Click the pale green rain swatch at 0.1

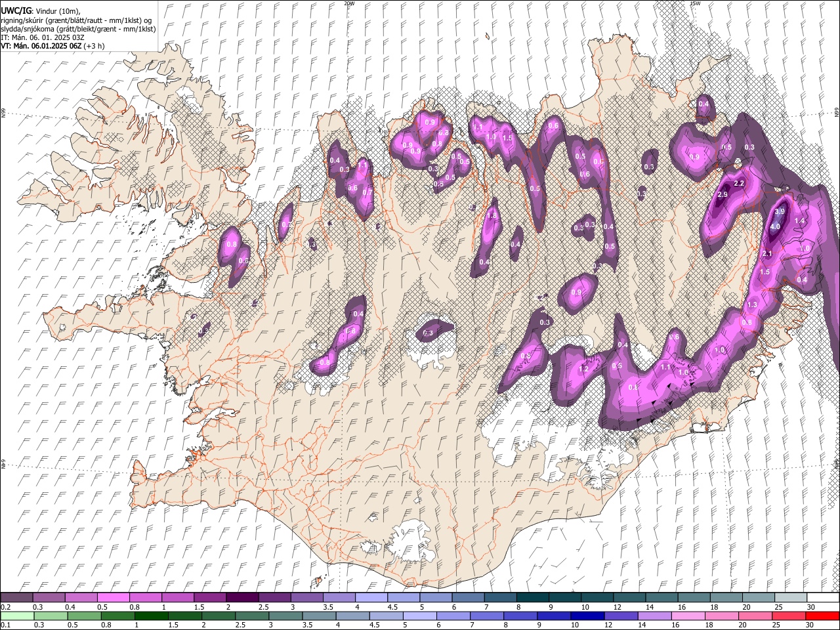tap(17, 616)
